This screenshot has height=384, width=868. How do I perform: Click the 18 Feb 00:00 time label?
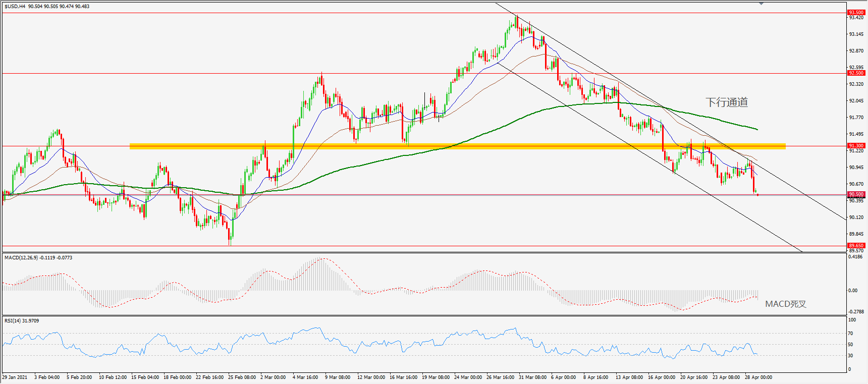coord(177,377)
